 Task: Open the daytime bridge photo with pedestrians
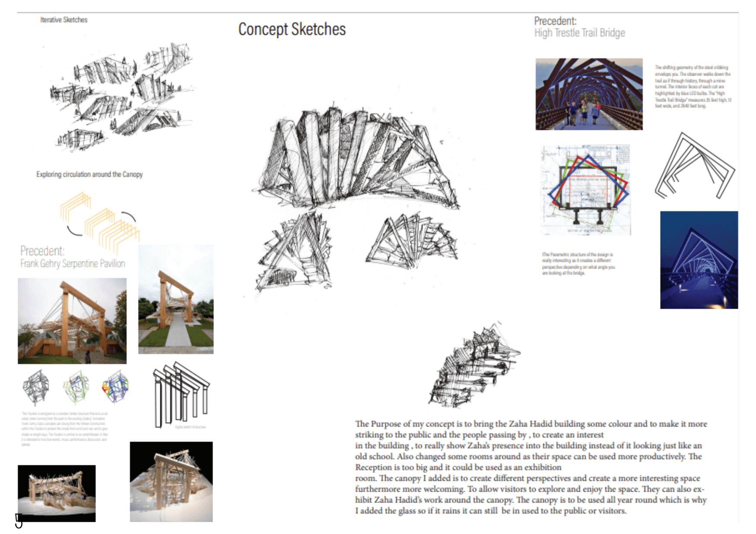(x=589, y=94)
